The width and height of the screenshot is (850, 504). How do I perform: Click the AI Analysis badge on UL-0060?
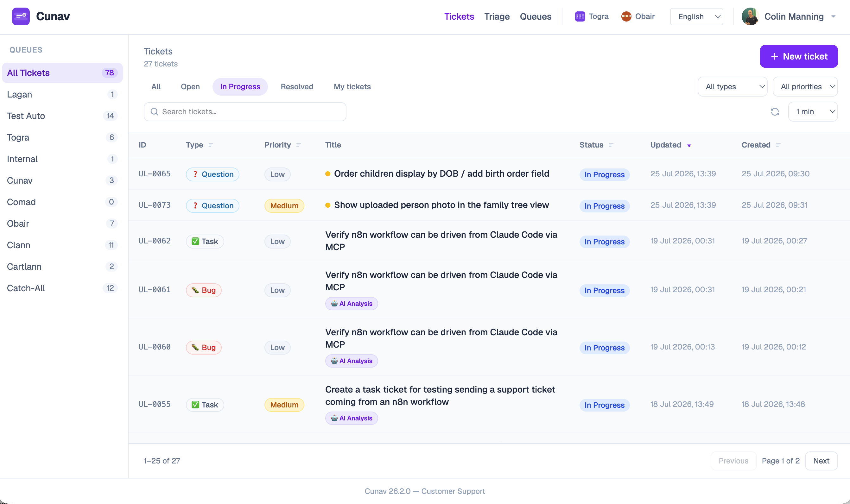351,361
